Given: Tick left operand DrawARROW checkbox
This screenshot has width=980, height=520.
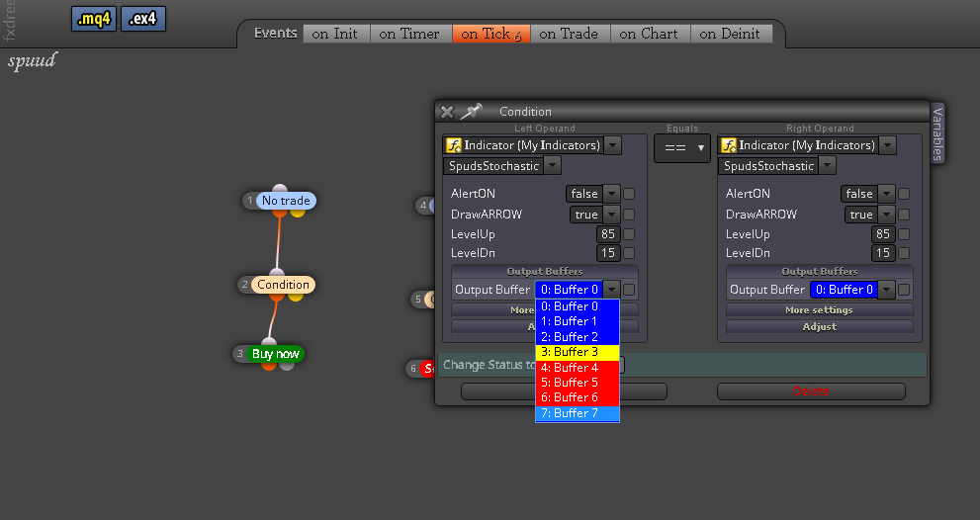Looking at the screenshot, I should point(629,215).
